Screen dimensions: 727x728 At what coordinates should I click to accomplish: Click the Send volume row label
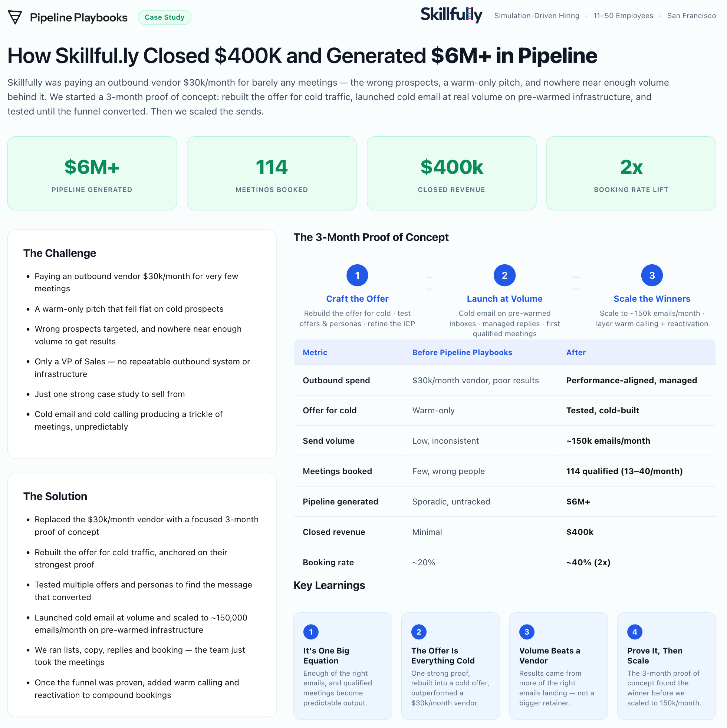[328, 441]
